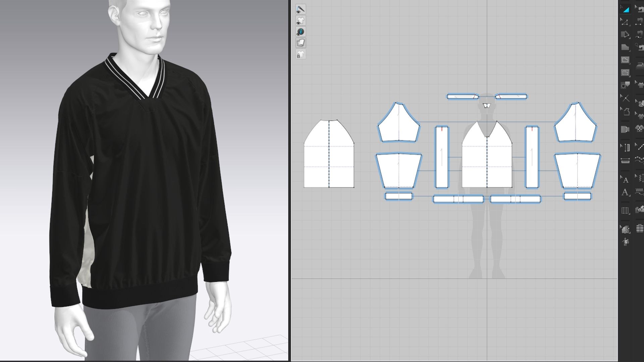Screen dimensions: 644x362
Task: Click the avatar figures icon in toolbar
Action: click(625, 242)
